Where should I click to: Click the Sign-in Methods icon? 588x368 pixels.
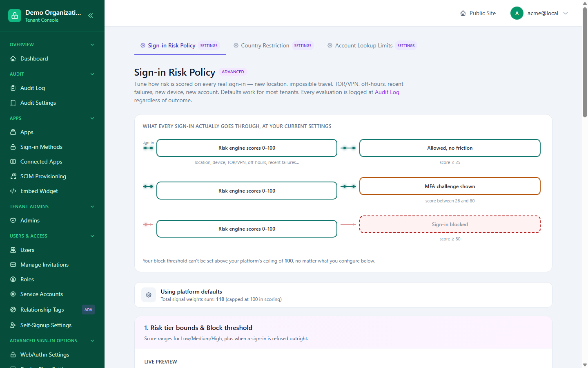(13, 147)
